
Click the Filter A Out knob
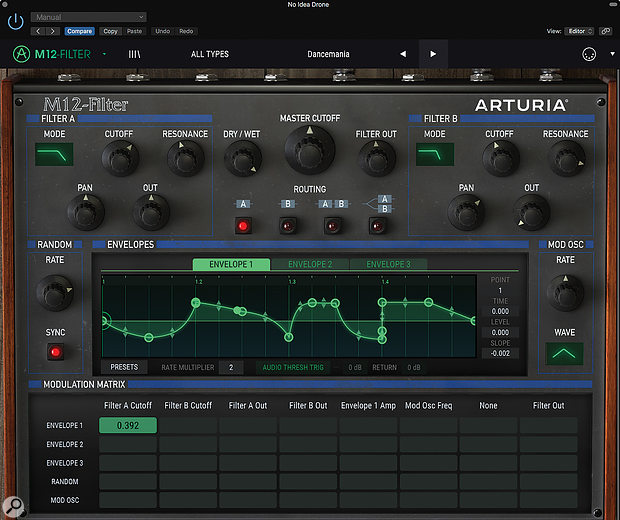(x=151, y=213)
